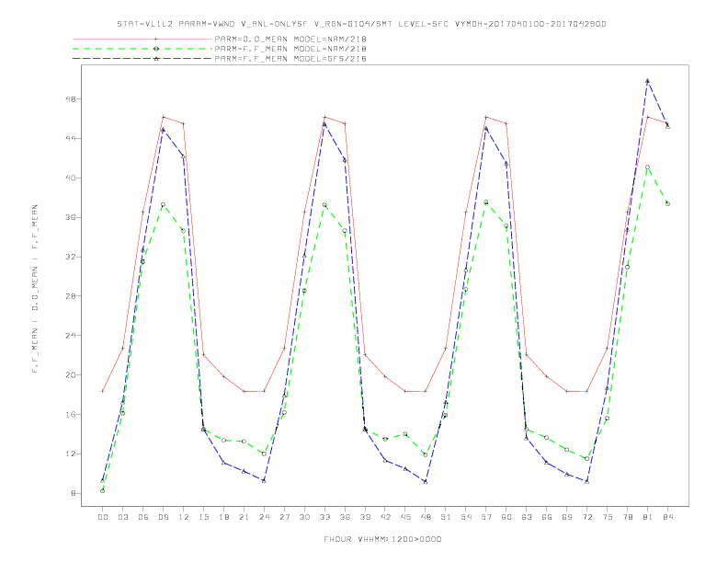Click x-axis forecast hour label 15
The width and height of the screenshot is (728, 563).
click(x=203, y=517)
